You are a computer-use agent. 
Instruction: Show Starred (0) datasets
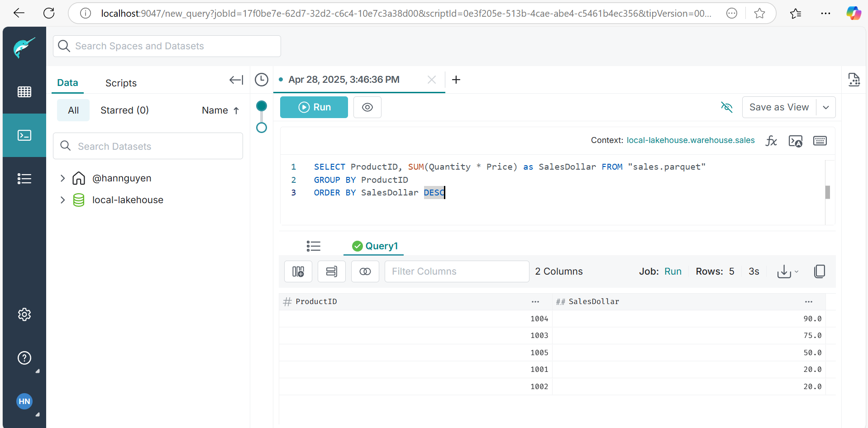124,110
